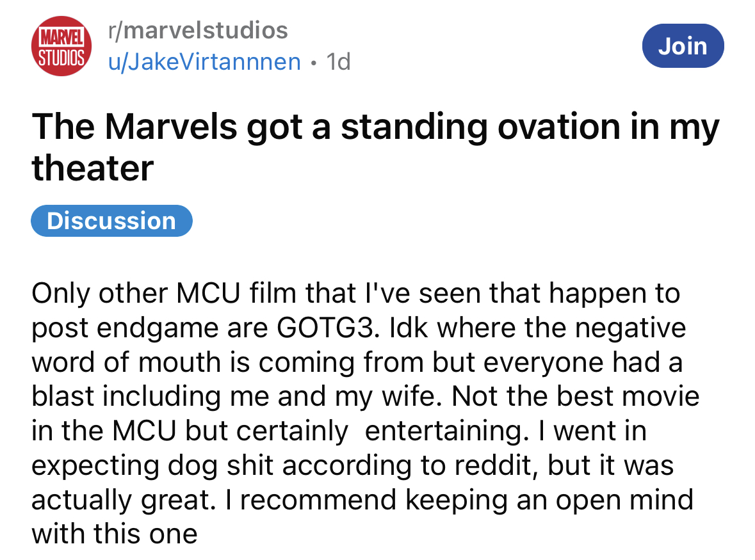Image resolution: width=755 pixels, height=560 pixels.
Task: Click the word "theater" in the title
Action: [93, 168]
